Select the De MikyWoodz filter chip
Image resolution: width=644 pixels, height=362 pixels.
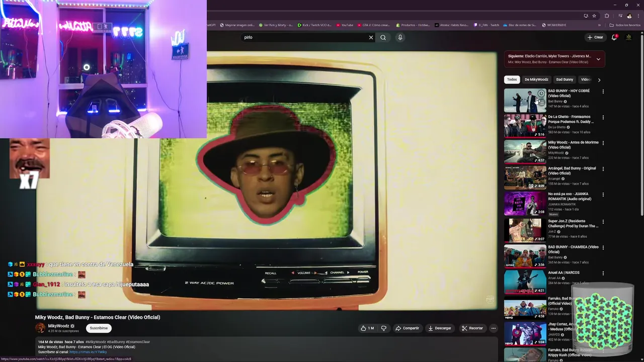point(536,79)
